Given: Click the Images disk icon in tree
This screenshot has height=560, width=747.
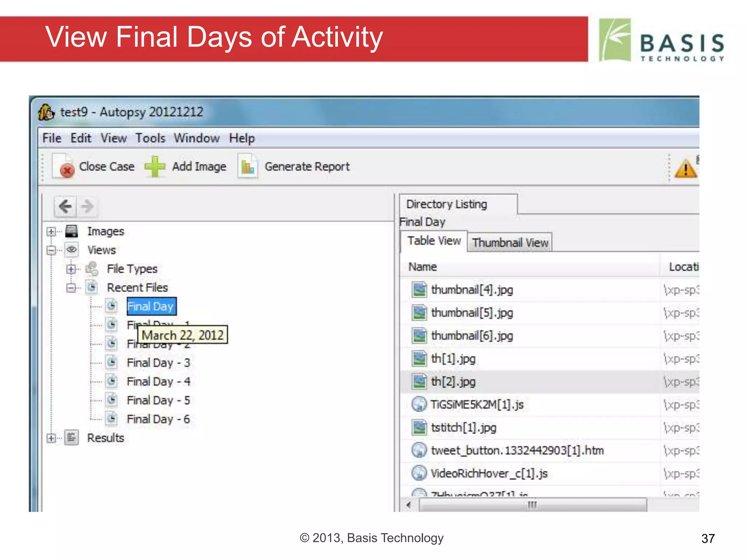Looking at the screenshot, I should point(71,231).
